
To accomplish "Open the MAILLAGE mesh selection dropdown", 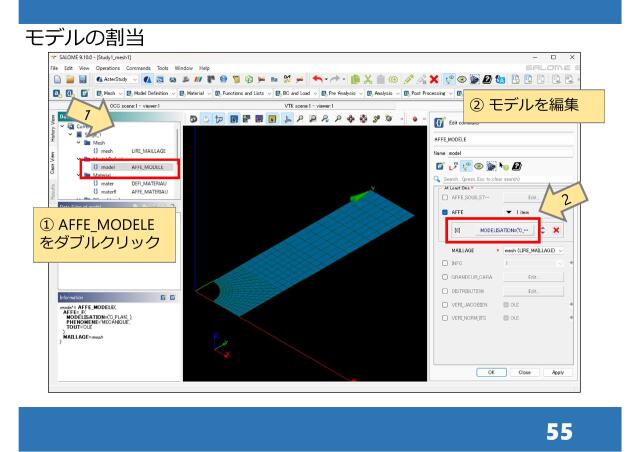I will click(539, 251).
